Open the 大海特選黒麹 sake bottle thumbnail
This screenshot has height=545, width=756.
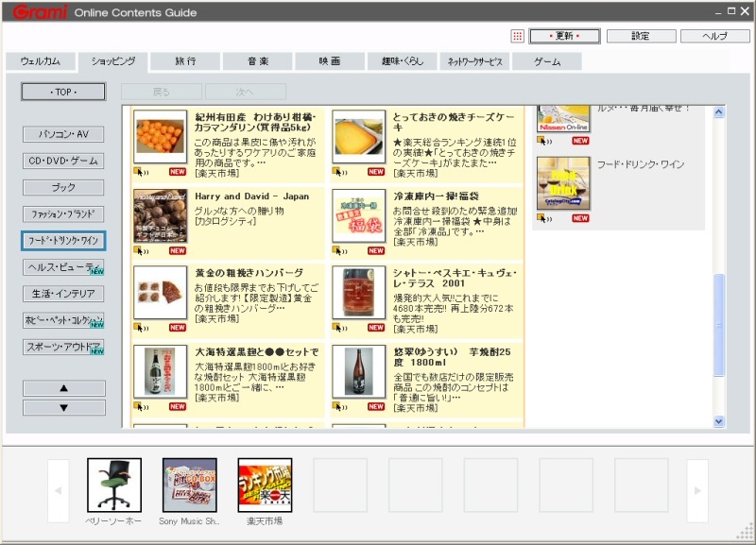(x=160, y=371)
